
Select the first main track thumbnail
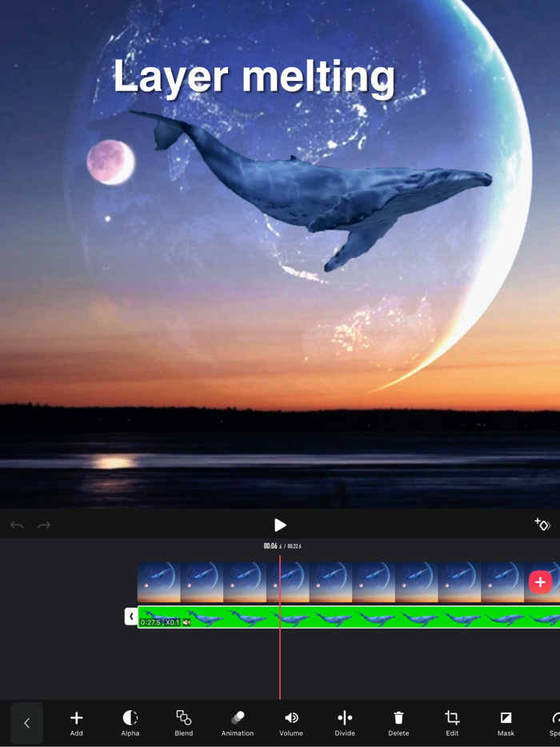(158, 581)
